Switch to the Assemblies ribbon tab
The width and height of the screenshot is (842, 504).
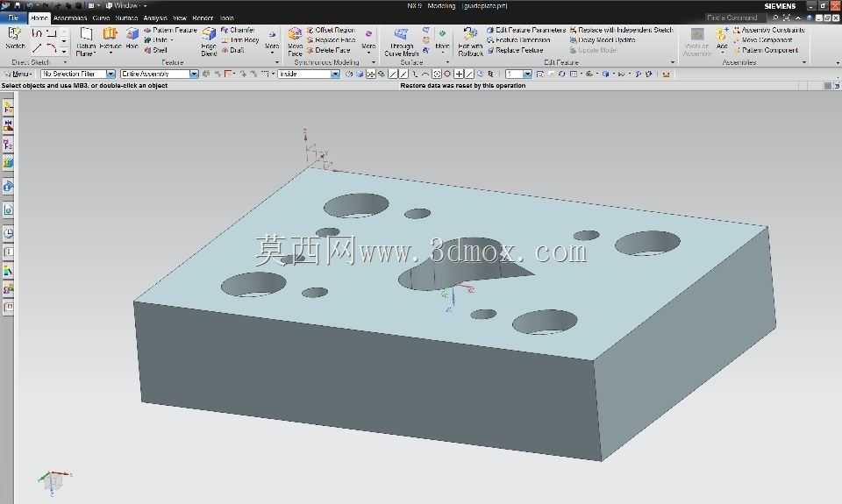(70, 18)
